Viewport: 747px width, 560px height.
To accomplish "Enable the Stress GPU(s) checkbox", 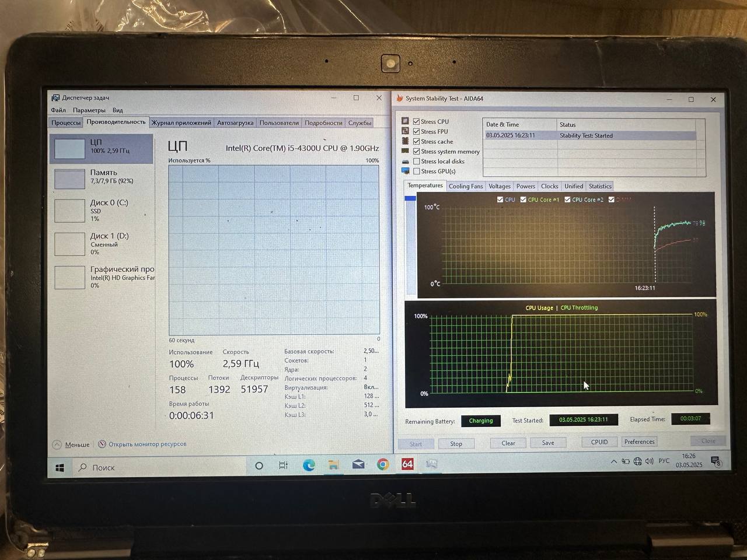I will point(416,171).
